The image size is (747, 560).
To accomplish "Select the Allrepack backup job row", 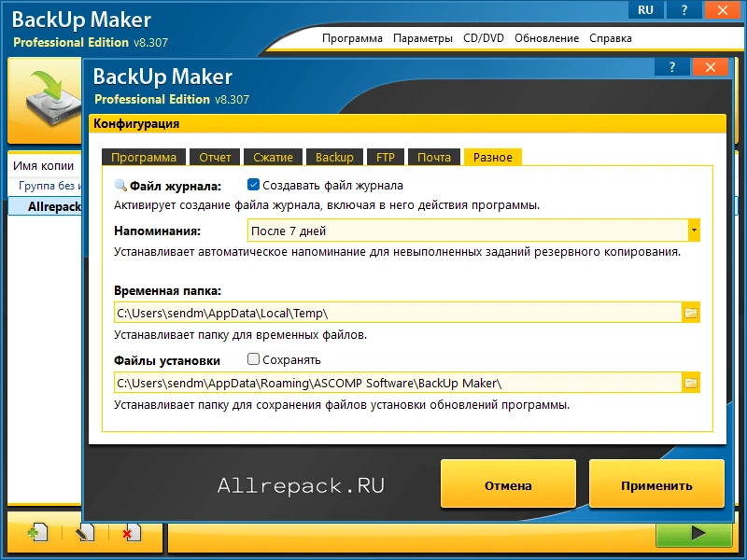I will [x=46, y=206].
